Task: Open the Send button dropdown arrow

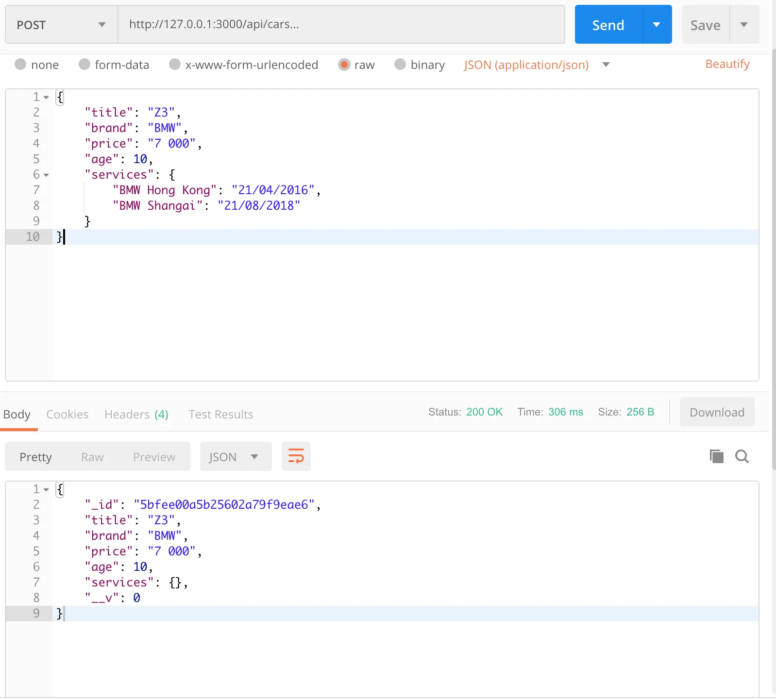Action: [657, 25]
